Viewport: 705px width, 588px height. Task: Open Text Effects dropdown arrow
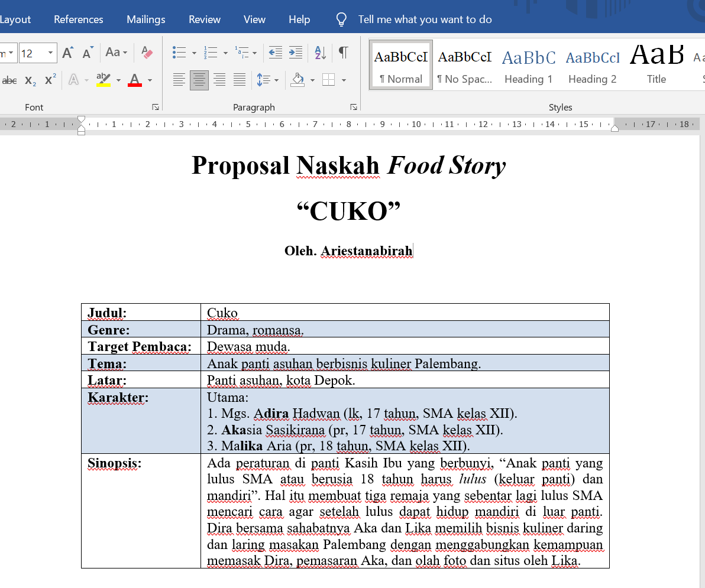[x=86, y=80]
